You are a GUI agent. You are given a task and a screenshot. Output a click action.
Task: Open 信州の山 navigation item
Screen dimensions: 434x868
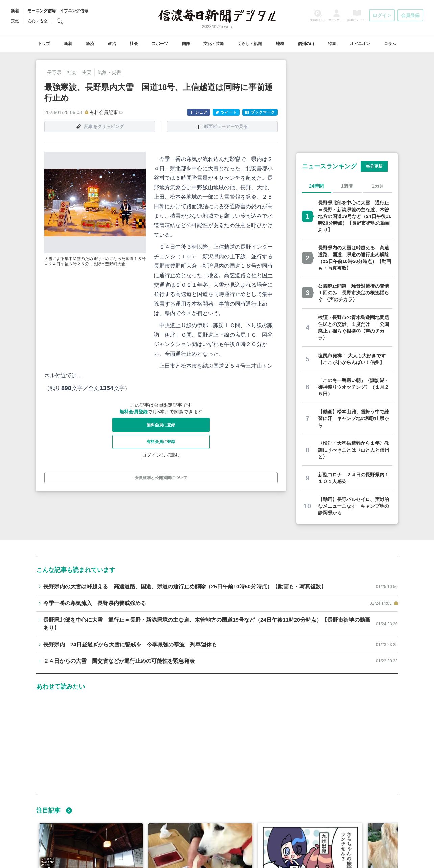(306, 44)
